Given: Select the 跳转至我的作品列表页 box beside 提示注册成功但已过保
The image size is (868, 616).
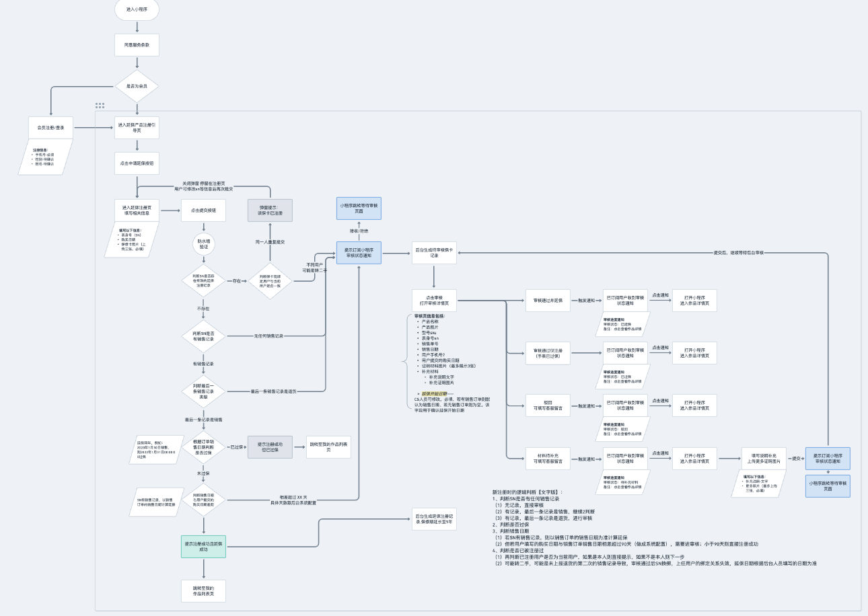Looking at the screenshot, I should click(328, 447).
